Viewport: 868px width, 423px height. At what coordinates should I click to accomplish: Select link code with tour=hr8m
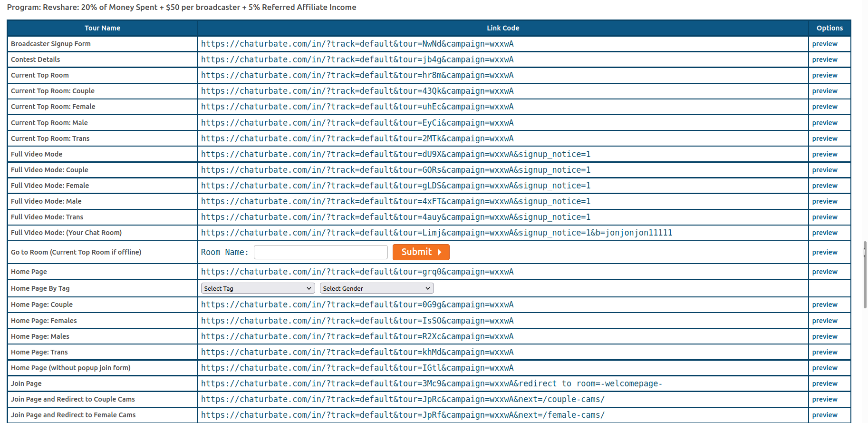click(357, 75)
